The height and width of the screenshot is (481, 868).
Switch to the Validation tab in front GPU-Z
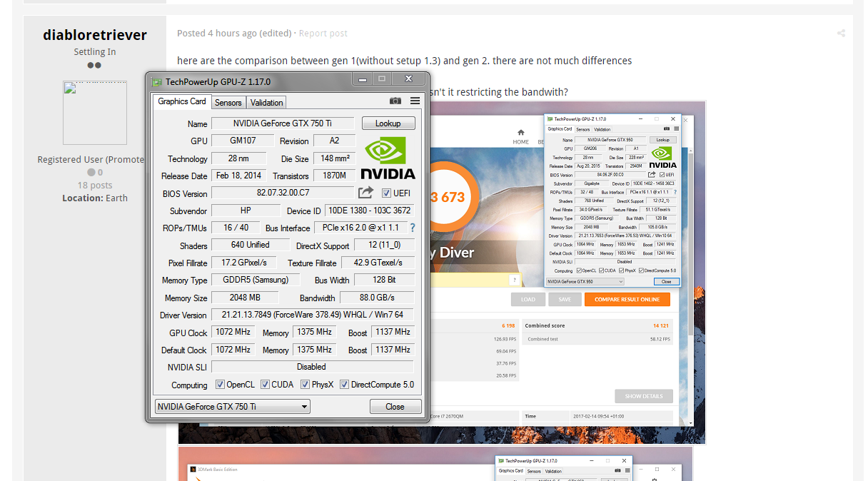click(267, 103)
